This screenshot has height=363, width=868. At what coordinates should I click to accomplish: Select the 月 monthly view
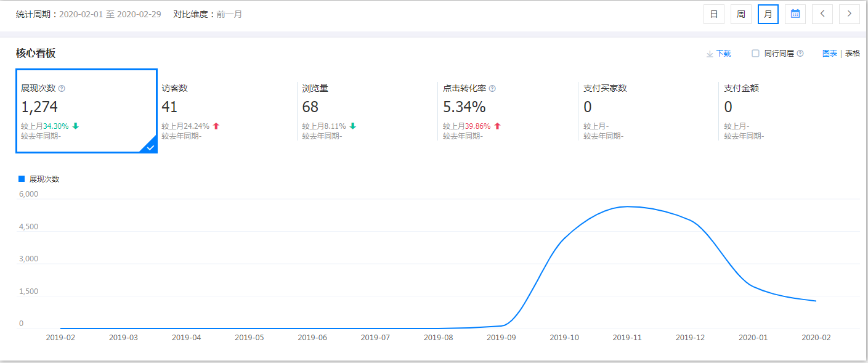768,14
